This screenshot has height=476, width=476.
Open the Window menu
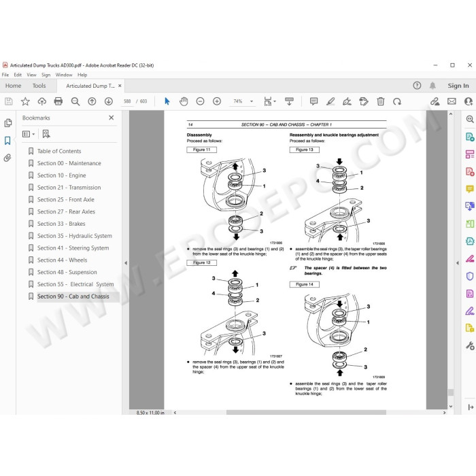64,75
